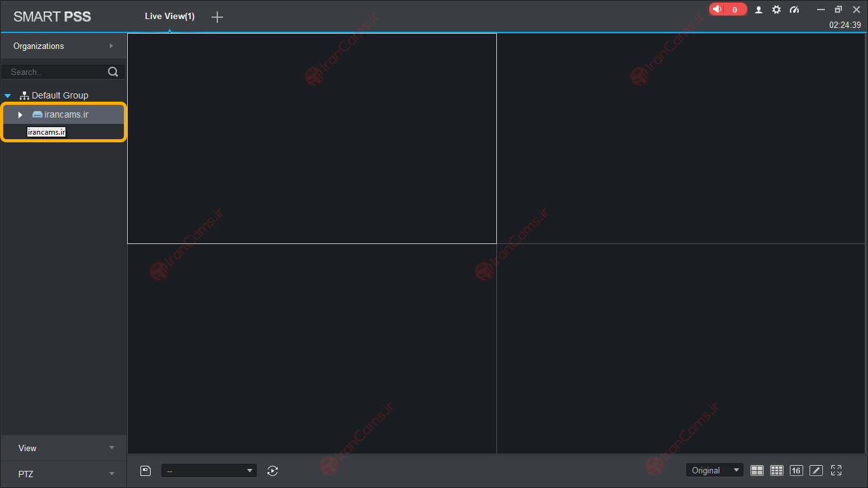Start the tour refresh icon
The width and height of the screenshot is (868, 488).
pos(273,471)
